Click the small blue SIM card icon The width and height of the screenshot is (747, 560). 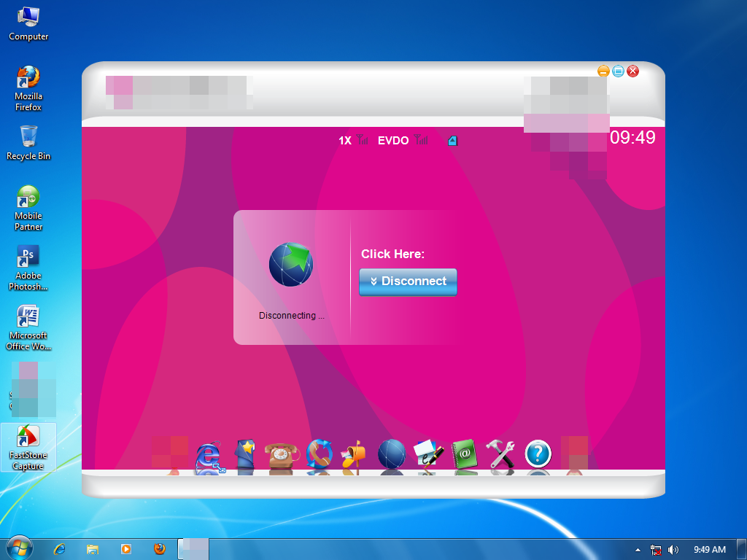click(452, 141)
